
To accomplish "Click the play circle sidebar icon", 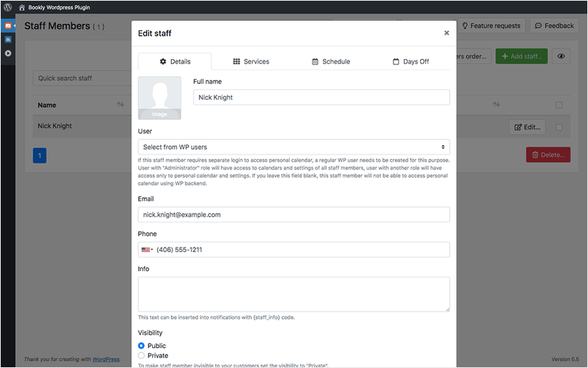I will pos(8,53).
